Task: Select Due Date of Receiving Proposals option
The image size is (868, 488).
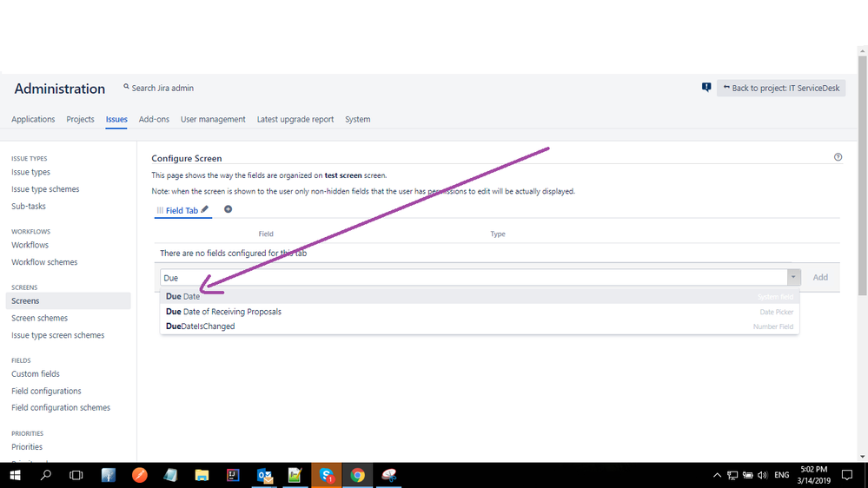Action: (x=480, y=312)
